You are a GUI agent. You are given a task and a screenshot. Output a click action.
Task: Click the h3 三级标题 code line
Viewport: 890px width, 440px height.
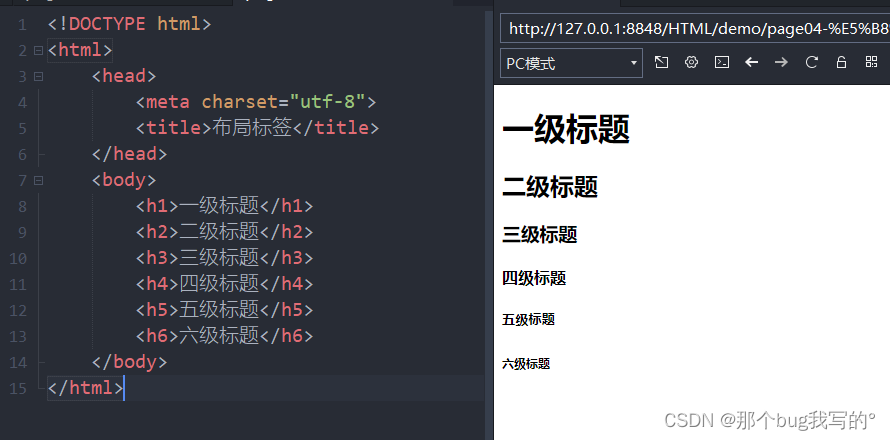[x=224, y=258]
